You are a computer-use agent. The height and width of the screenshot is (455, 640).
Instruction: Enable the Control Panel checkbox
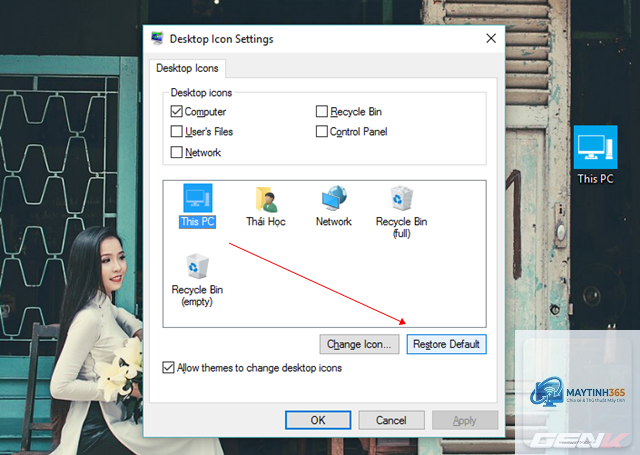pyautogui.click(x=322, y=131)
